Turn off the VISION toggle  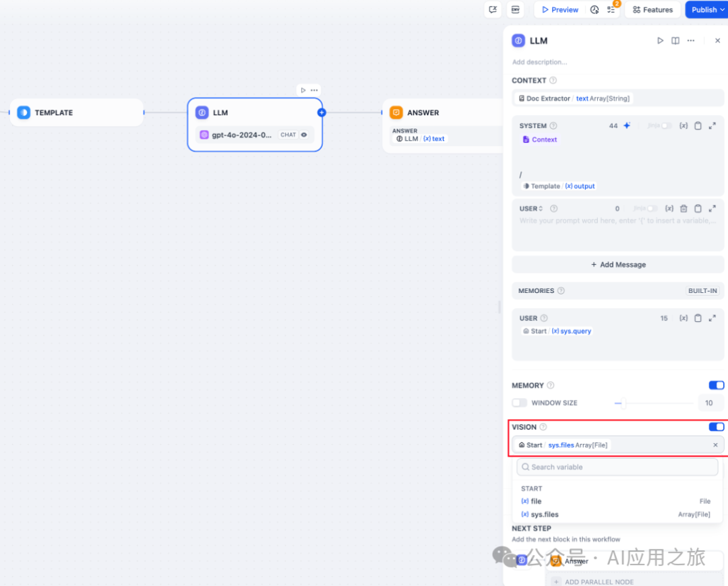[x=716, y=427]
